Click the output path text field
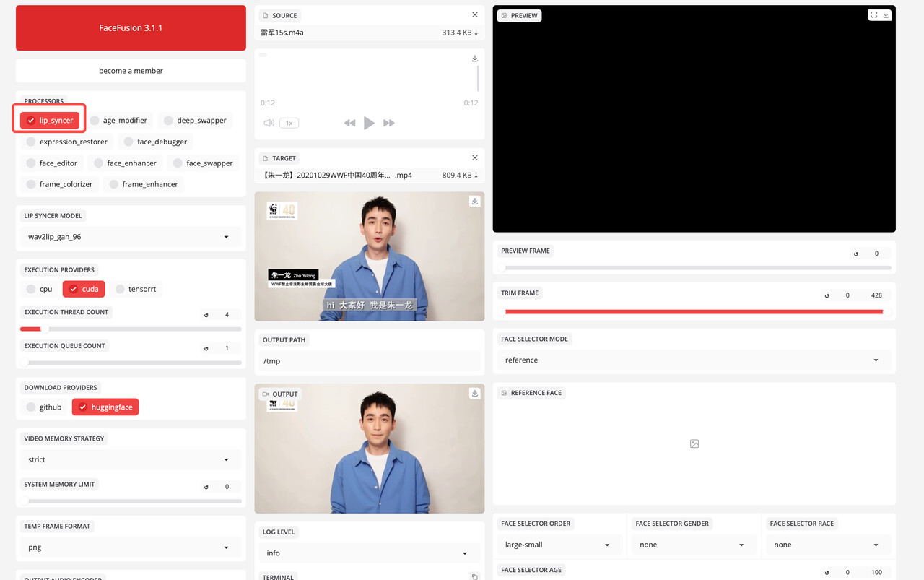The height and width of the screenshot is (580, 924). point(369,361)
